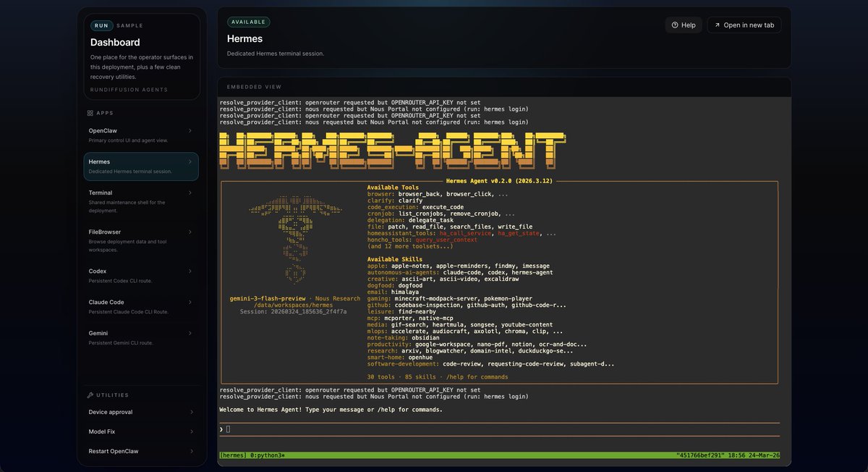Click the Hermes Agent v0.2.0 version label
The width and height of the screenshot is (868, 472).
pos(500,180)
